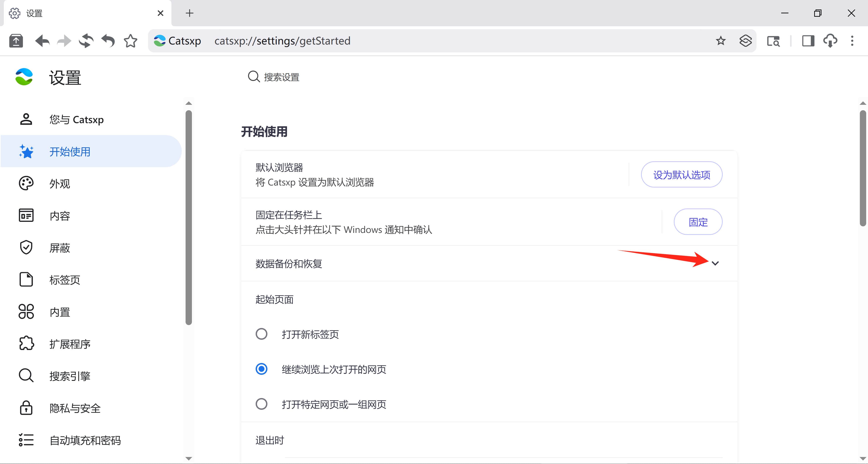Expand 数据备份和恢复 chevron
Screen dimensions: 868x464
point(715,263)
